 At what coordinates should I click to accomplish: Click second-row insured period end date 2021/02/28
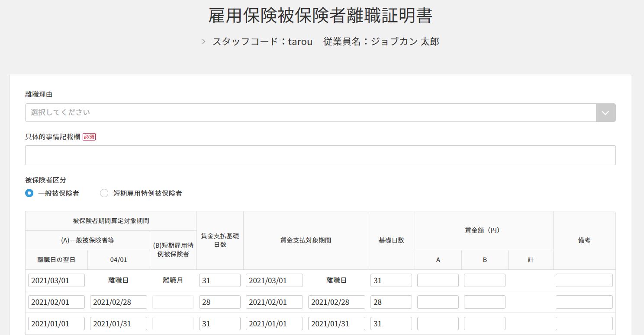point(119,302)
